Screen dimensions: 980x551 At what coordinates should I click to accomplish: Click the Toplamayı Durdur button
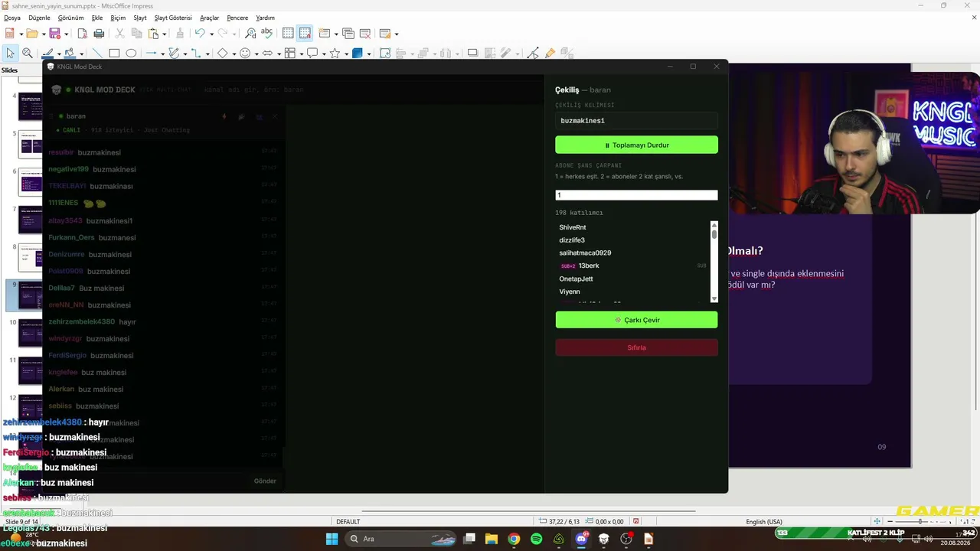coord(636,145)
